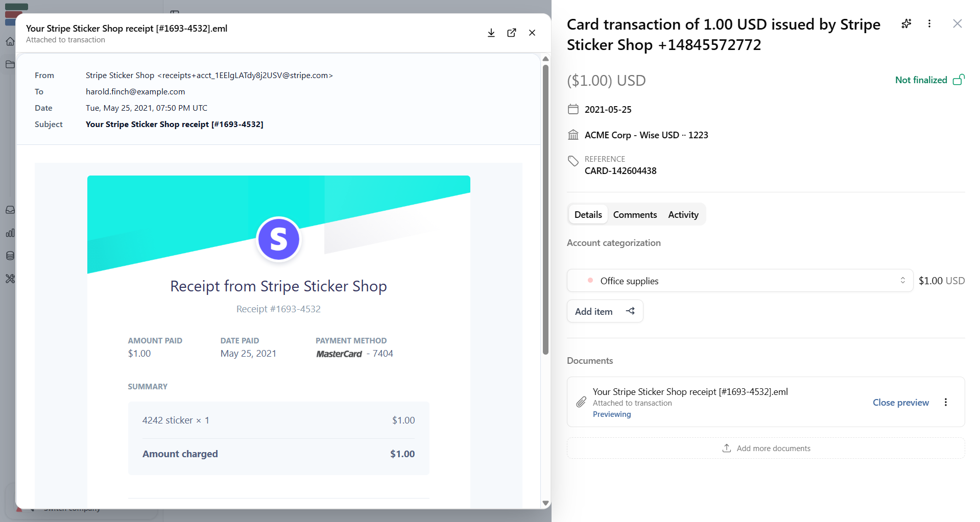980x522 pixels.
Task: Open the receipt email in a new window
Action: (511, 33)
